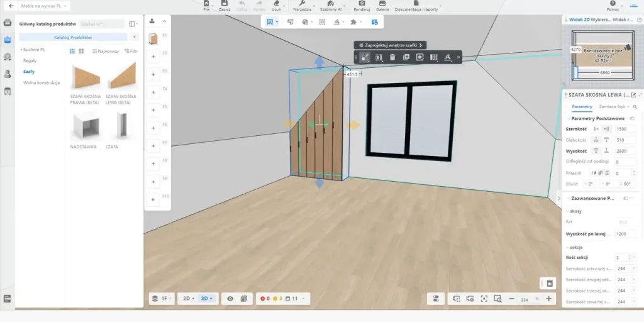The height and width of the screenshot is (322, 644).
Task: Switch to the Zamiana Stylu tab
Action: point(613,106)
